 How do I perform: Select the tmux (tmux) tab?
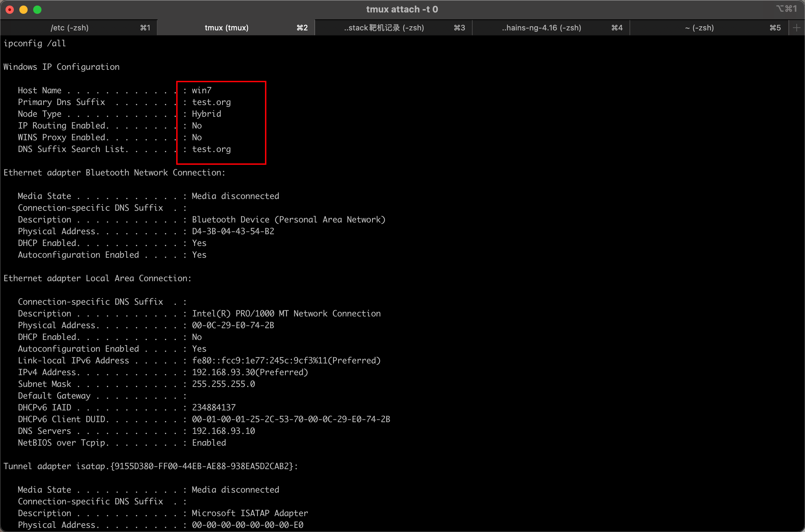pyautogui.click(x=236, y=28)
